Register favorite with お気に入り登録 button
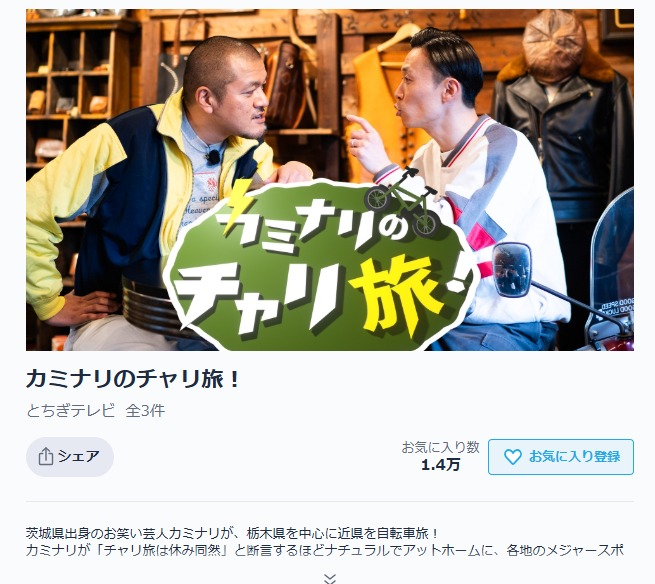 (561, 457)
